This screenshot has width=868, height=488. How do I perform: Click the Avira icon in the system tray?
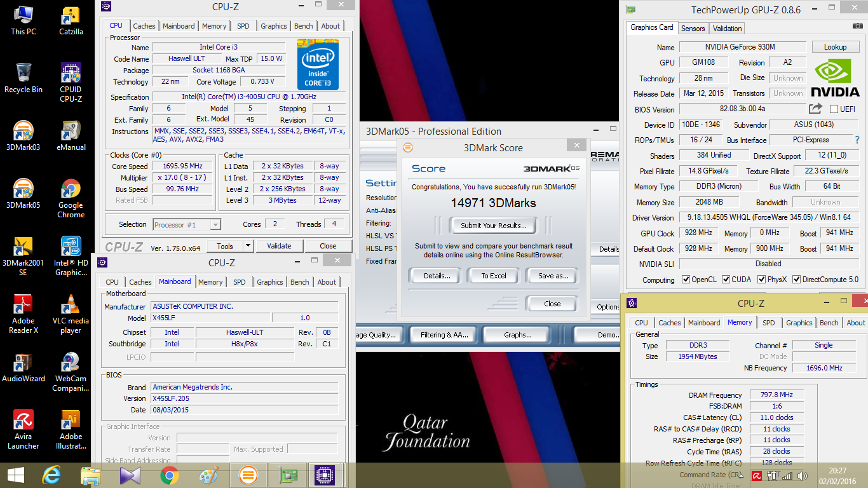[x=757, y=475]
